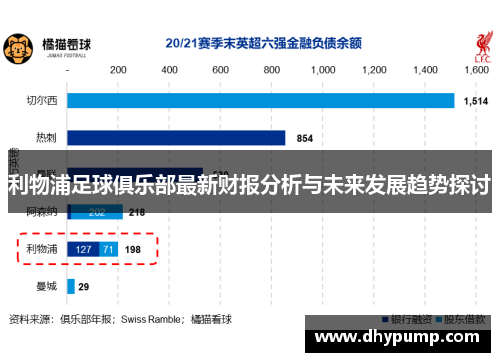
Task: Select the chart title 20/21赛季末英超六强金融负债余额
Action: point(263,43)
